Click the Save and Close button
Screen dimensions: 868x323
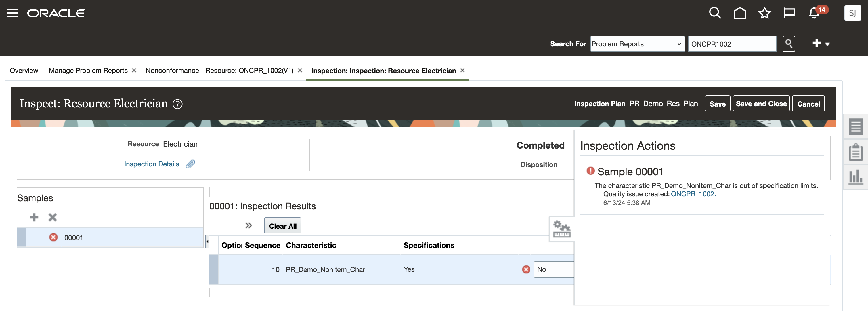(x=761, y=104)
